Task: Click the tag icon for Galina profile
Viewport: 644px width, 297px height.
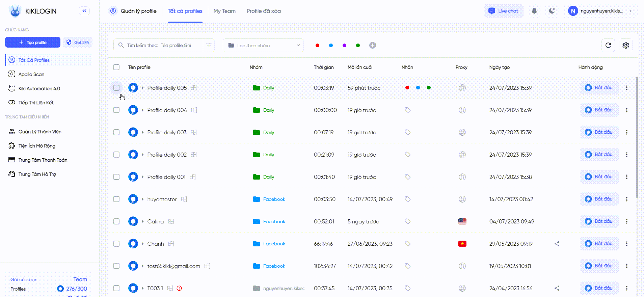Action: tap(407, 221)
